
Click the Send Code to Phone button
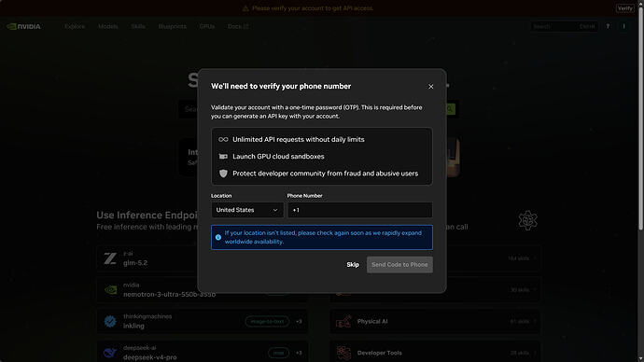399,265
